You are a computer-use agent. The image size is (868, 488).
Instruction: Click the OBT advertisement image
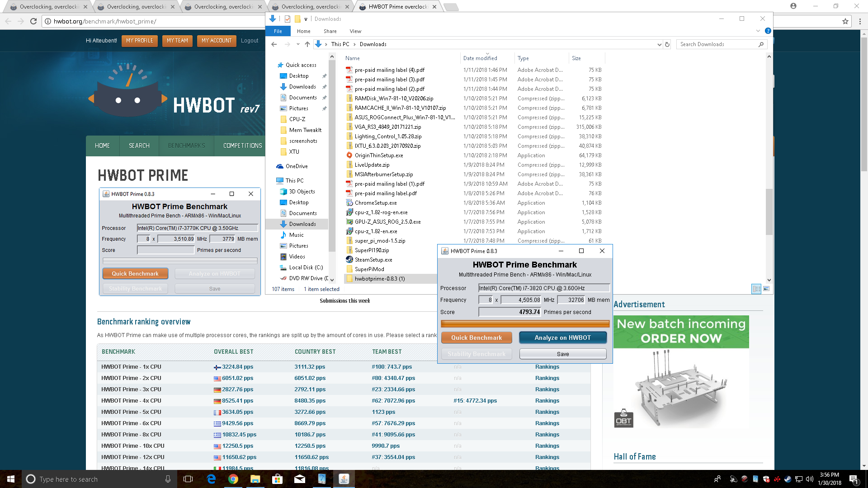click(681, 372)
